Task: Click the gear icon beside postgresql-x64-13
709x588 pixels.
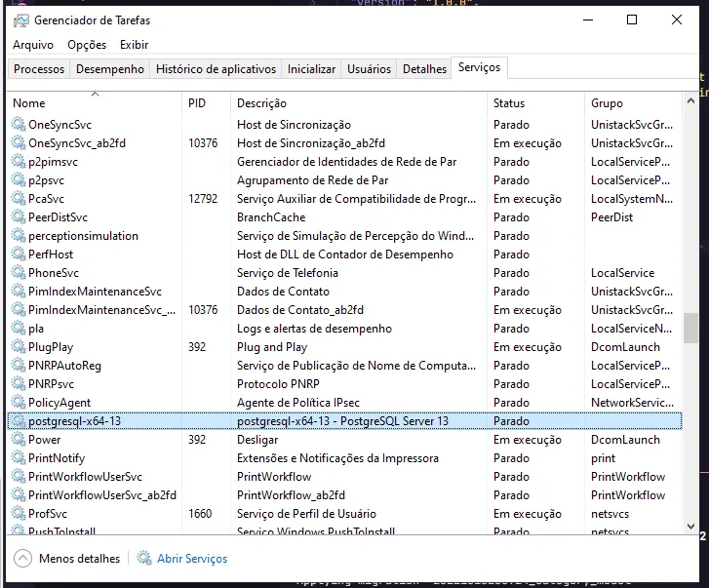Action: point(18,421)
